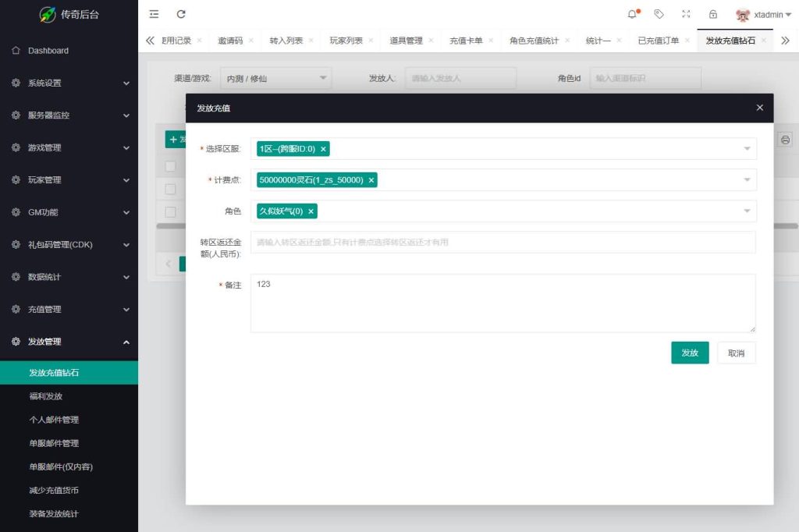Tick the first table row checkbox

[x=169, y=189]
